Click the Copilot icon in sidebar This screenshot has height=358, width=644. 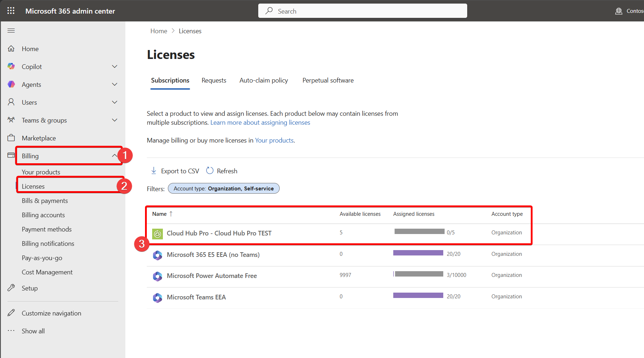point(11,66)
